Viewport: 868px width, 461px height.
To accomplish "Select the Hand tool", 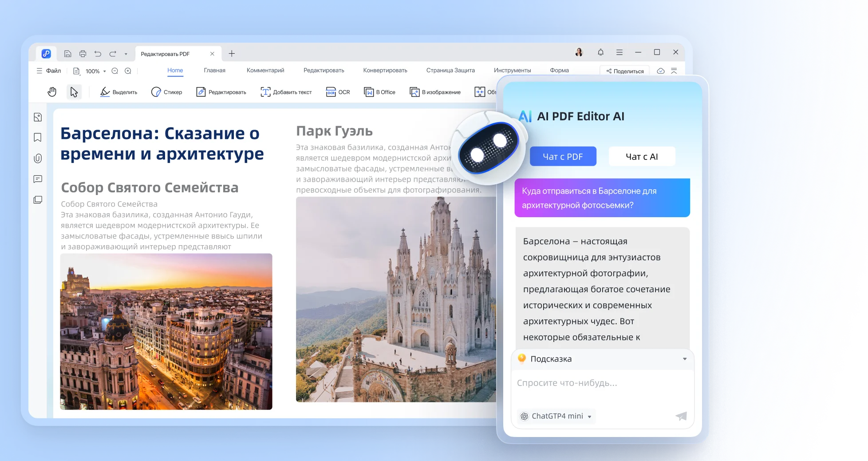I will point(52,92).
